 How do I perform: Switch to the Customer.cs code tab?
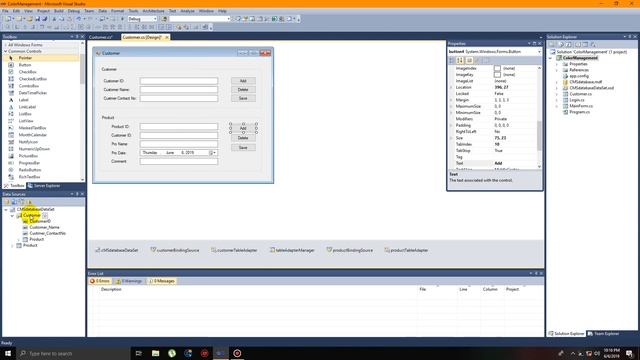pyautogui.click(x=100, y=37)
